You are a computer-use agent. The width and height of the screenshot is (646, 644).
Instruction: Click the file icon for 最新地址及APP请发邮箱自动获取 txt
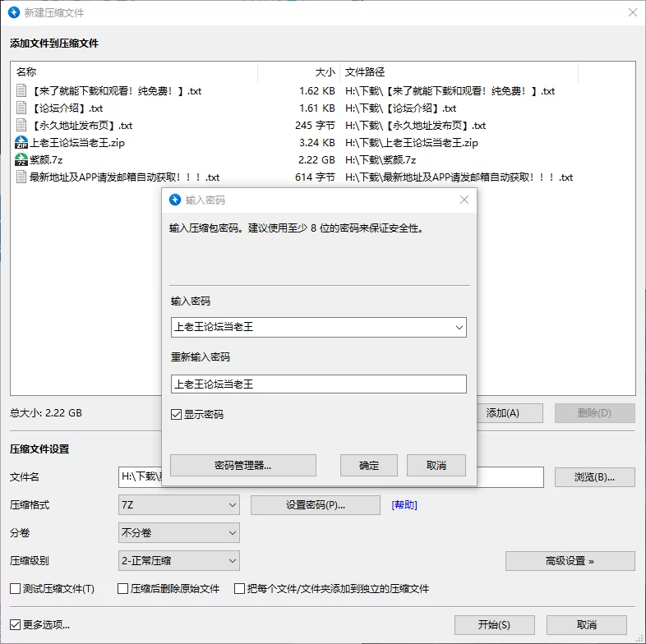click(x=21, y=177)
